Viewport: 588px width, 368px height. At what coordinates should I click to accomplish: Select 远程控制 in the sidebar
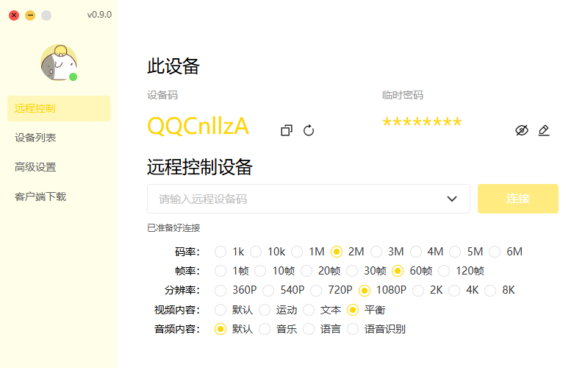click(59, 108)
